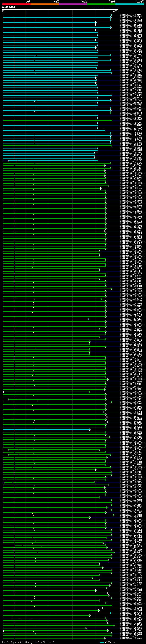Click UniRef100_P51413 label
Image resolution: width=146 pixels, height=644 pixels.
point(131,130)
